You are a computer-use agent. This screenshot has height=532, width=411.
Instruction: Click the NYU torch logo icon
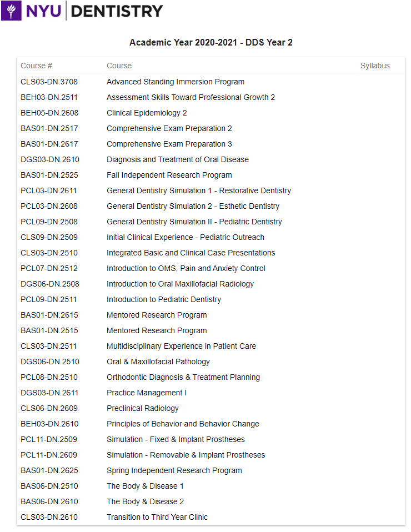pyautogui.click(x=11, y=11)
